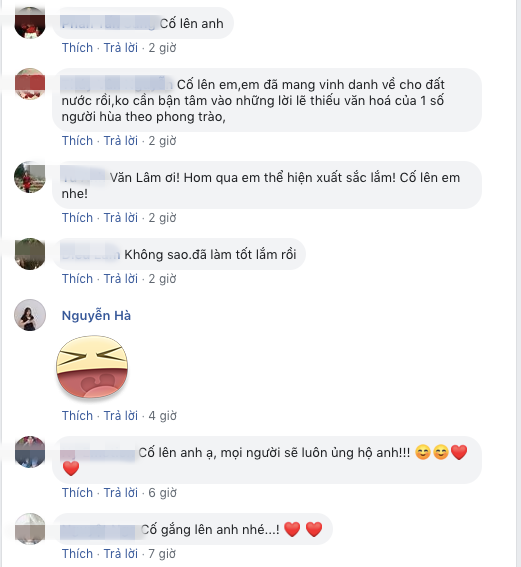This screenshot has height=567, width=521.
Task: Reply to the "Không sao.đã làm tốt lắm rồi" comment
Action: pyautogui.click(x=121, y=279)
